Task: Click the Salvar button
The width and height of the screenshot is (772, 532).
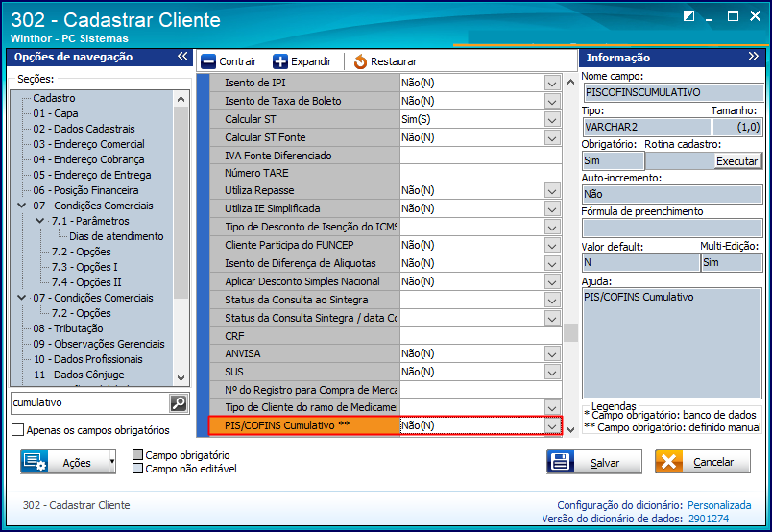Action: [x=594, y=462]
